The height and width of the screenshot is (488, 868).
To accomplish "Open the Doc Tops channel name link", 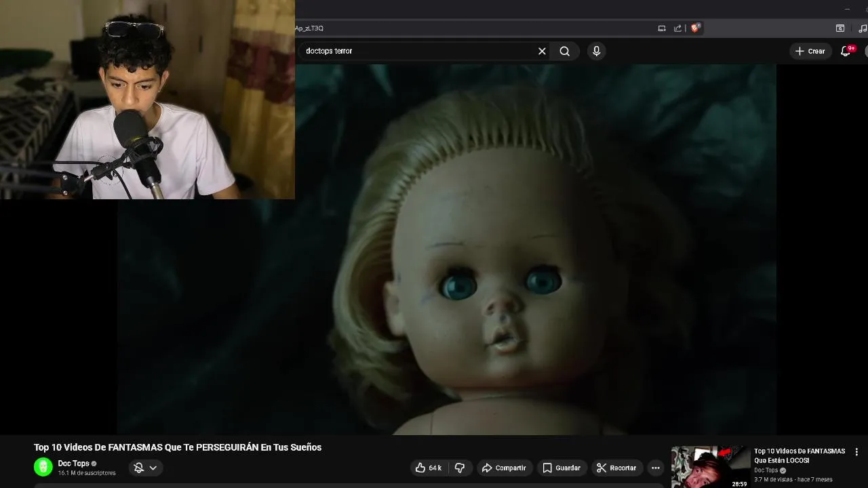I will click(73, 464).
